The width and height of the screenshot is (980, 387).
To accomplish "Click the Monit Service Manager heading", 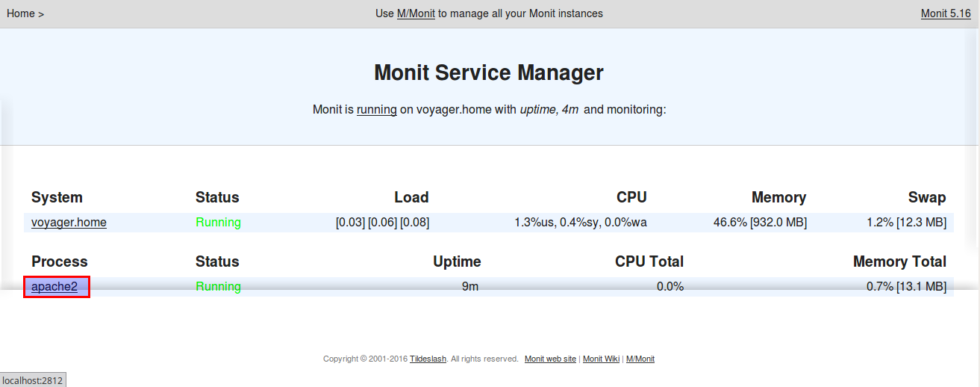I will [x=489, y=73].
